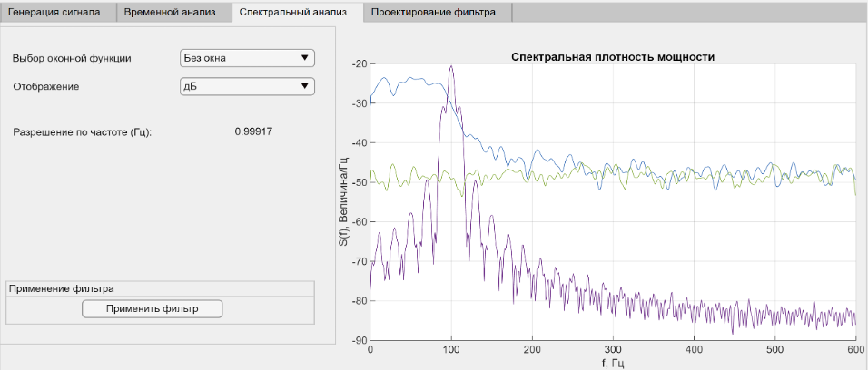Image resolution: width=868 pixels, height=370 pixels.
Task: Click the y-axis tick label -90
Action: [360, 340]
